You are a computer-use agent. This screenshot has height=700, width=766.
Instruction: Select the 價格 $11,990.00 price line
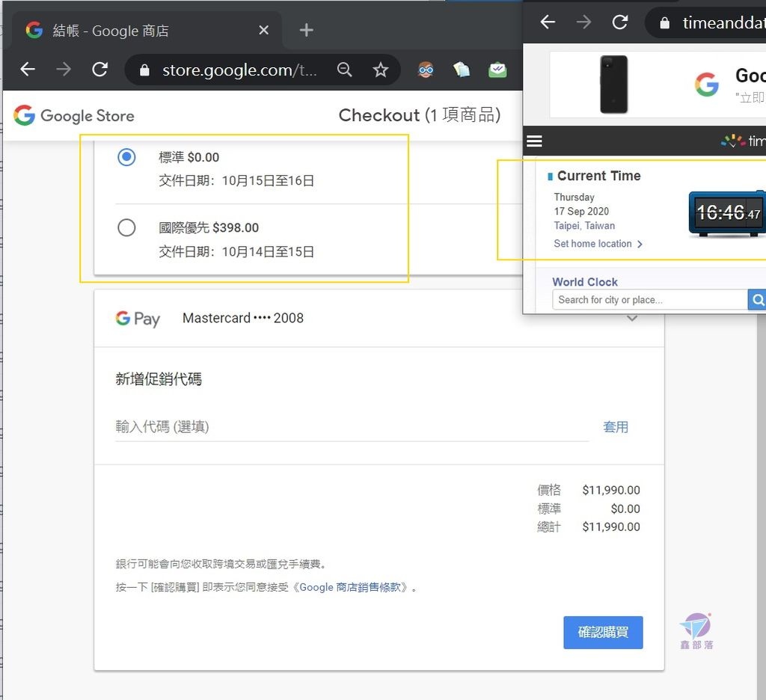(x=589, y=490)
